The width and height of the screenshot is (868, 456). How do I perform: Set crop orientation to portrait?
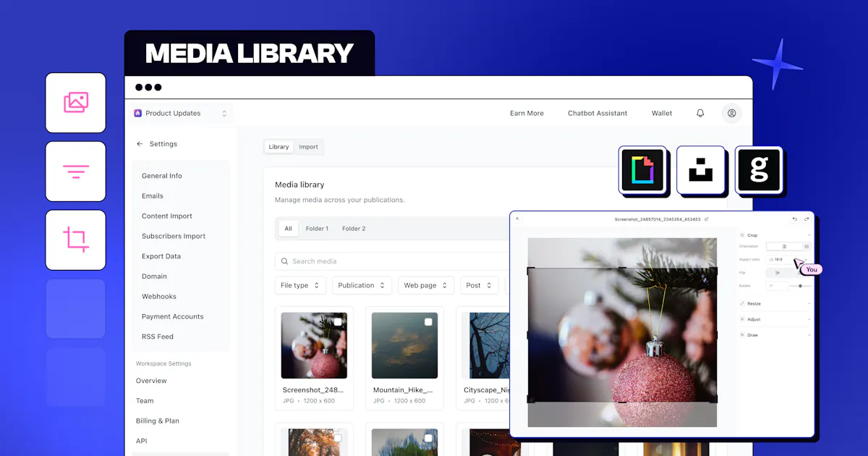tap(784, 246)
